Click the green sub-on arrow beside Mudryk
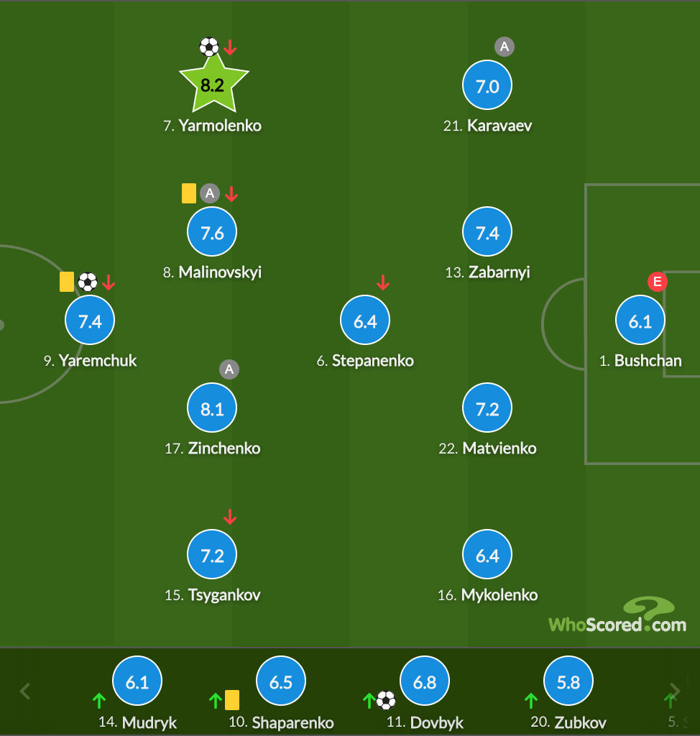 [x=99, y=701]
